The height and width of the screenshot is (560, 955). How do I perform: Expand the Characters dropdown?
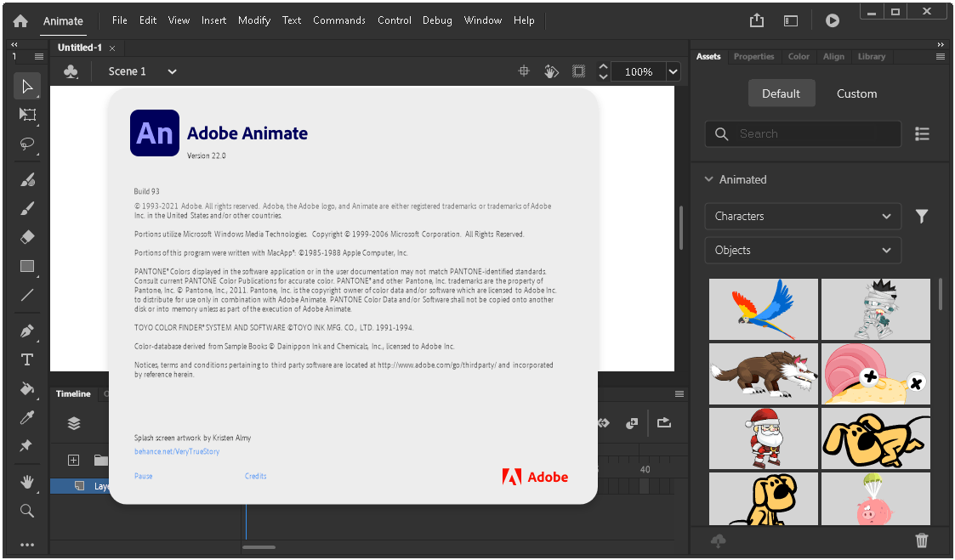(803, 216)
